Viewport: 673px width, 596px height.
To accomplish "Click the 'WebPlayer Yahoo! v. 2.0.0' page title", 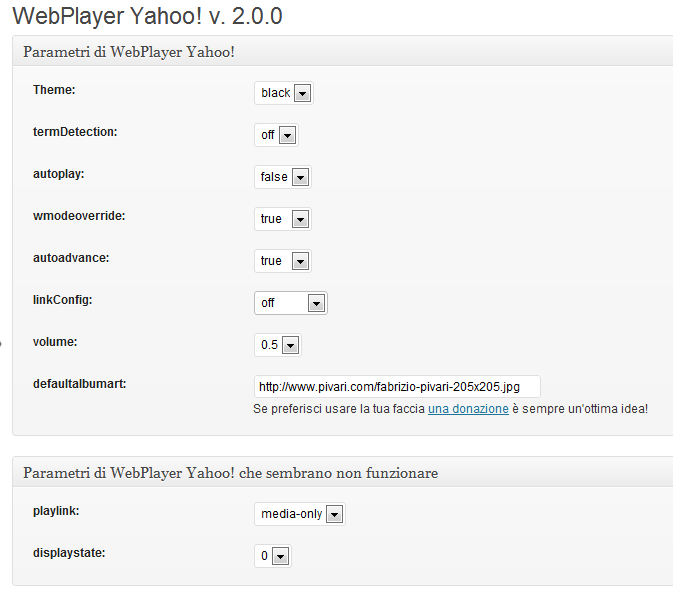I will coord(147,16).
